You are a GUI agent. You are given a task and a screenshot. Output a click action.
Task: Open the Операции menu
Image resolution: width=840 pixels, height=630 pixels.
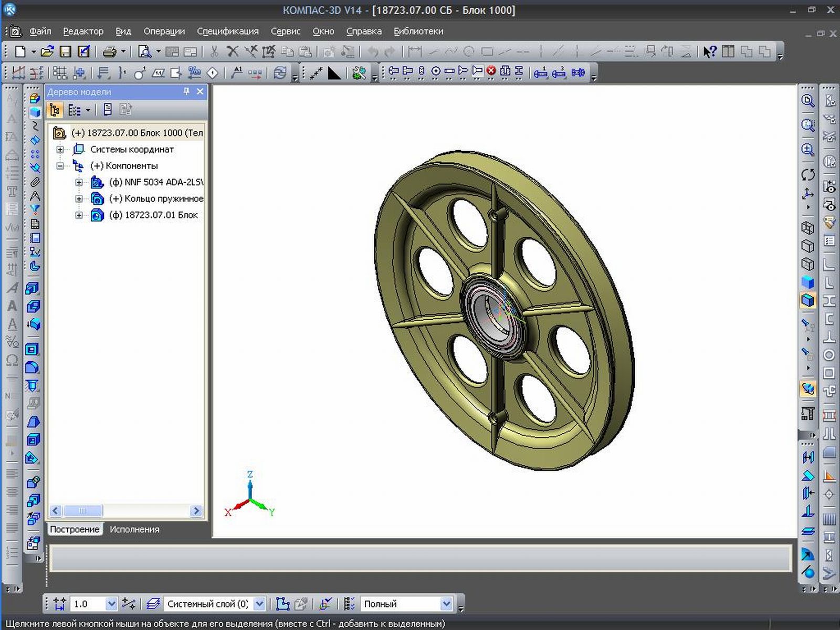click(164, 31)
